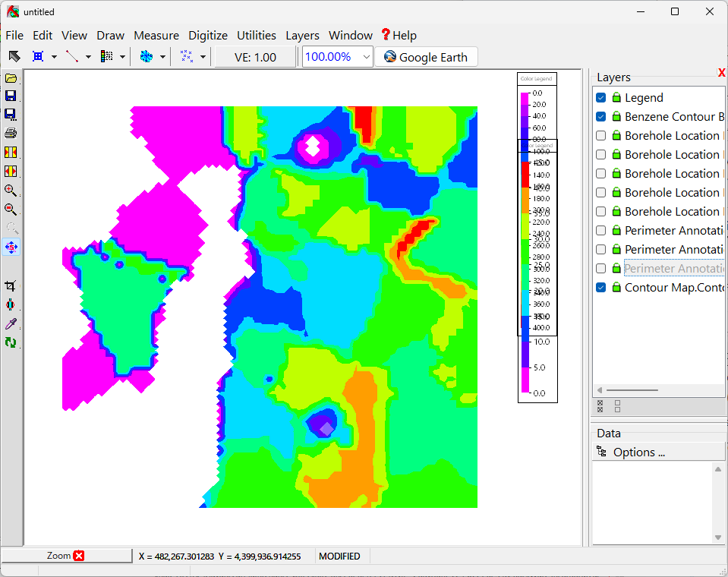Click the Open file folder icon
The width and height of the screenshot is (728, 577).
[11, 78]
